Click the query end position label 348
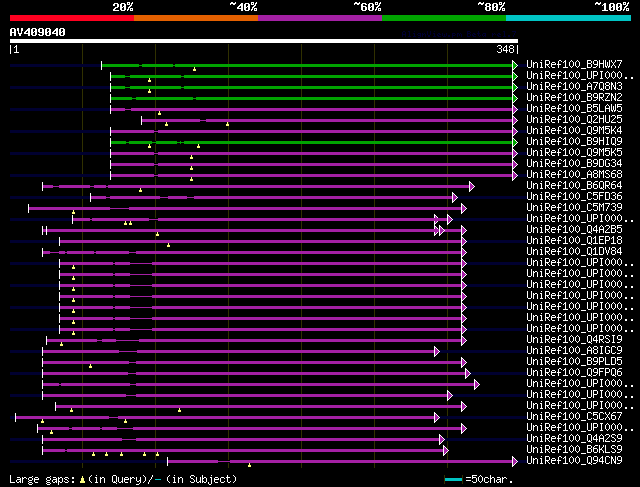 pos(505,49)
